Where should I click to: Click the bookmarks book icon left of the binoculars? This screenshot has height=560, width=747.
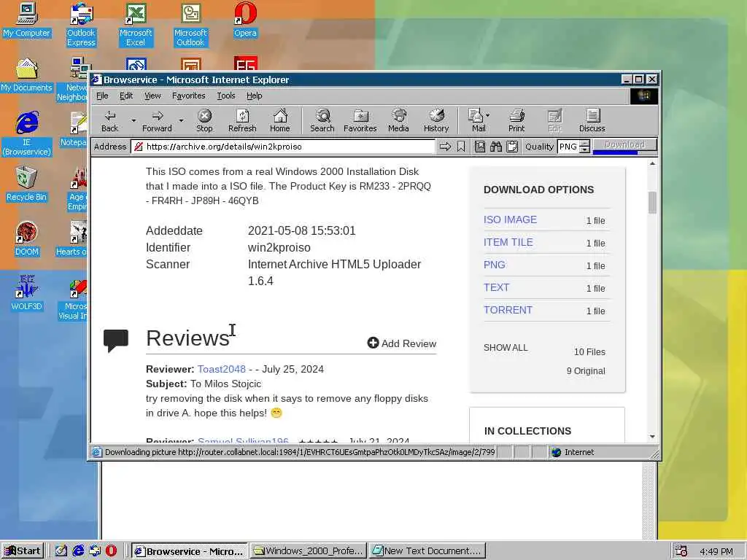(480, 147)
